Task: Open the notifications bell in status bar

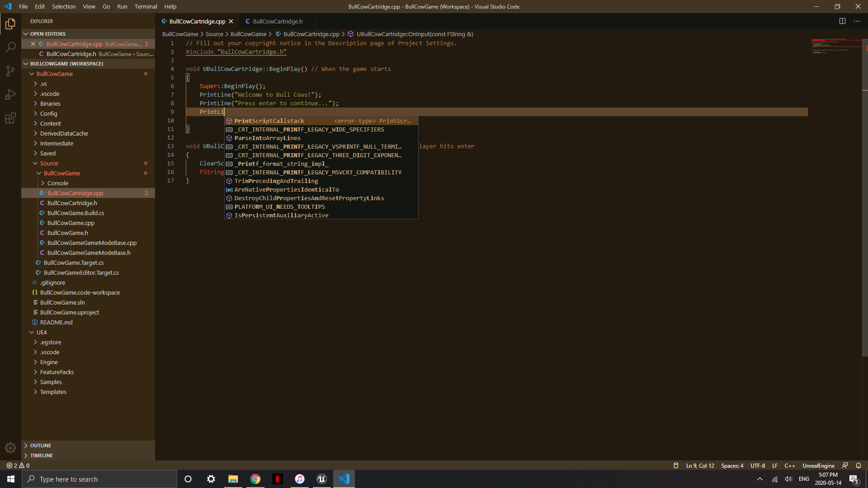Action: pyautogui.click(x=858, y=465)
